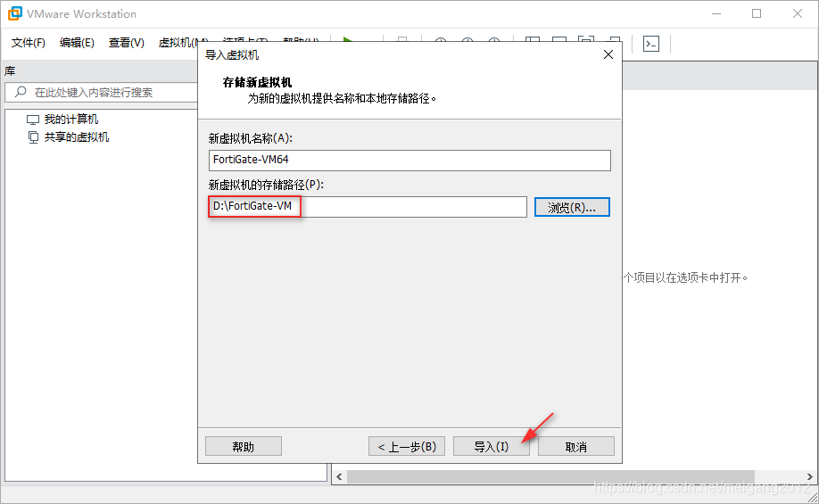This screenshot has height=504, width=819.
Task: Select 我的计算机 in the library tree
Action: point(71,120)
